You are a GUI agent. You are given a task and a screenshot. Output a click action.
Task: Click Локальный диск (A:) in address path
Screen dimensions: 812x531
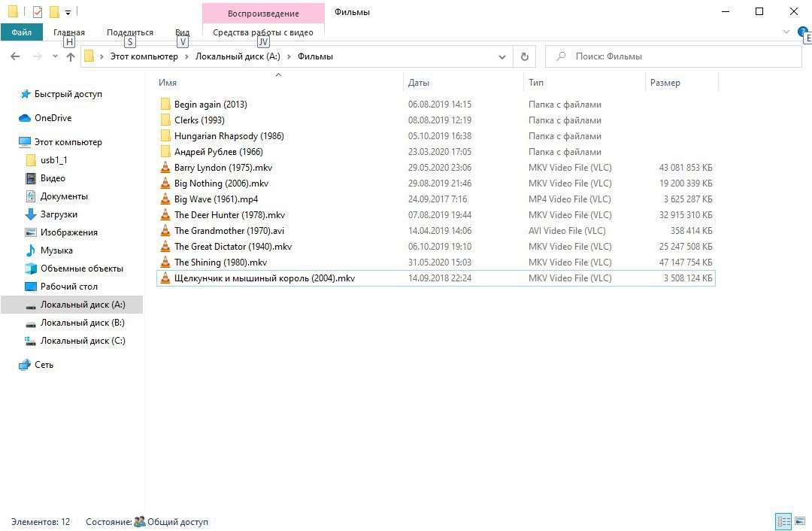pyautogui.click(x=238, y=56)
